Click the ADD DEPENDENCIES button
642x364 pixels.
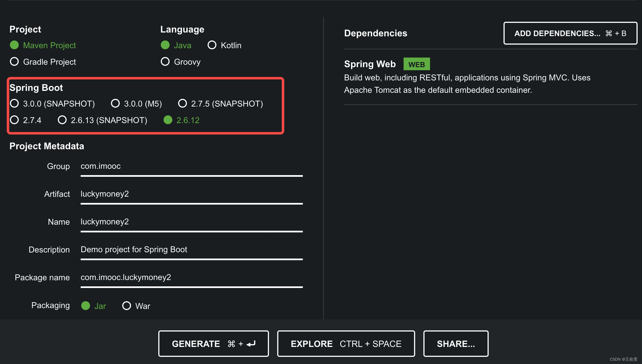[570, 33]
